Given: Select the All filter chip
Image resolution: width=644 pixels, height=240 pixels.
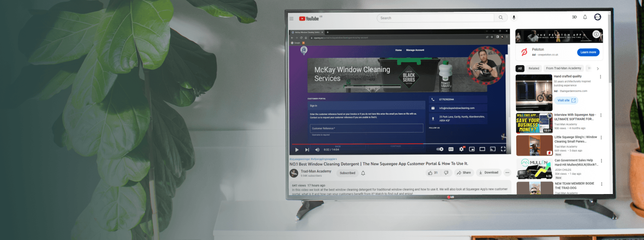Looking at the screenshot, I should click(x=520, y=68).
